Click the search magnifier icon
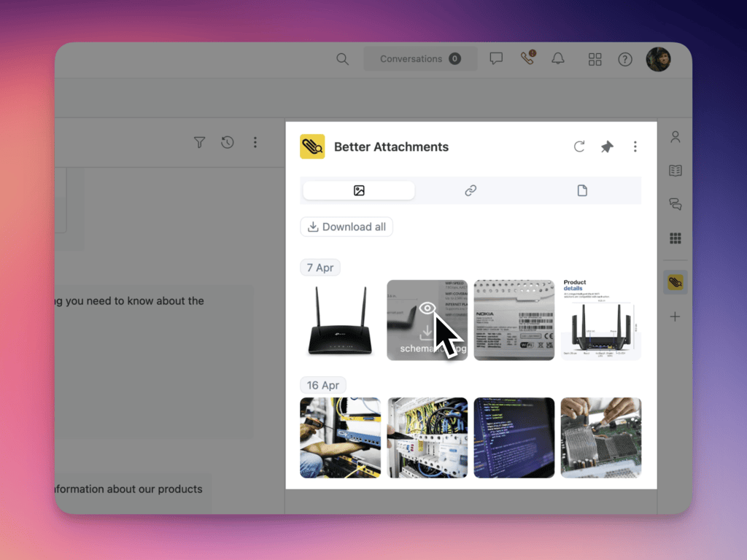The width and height of the screenshot is (747, 560). [342, 59]
